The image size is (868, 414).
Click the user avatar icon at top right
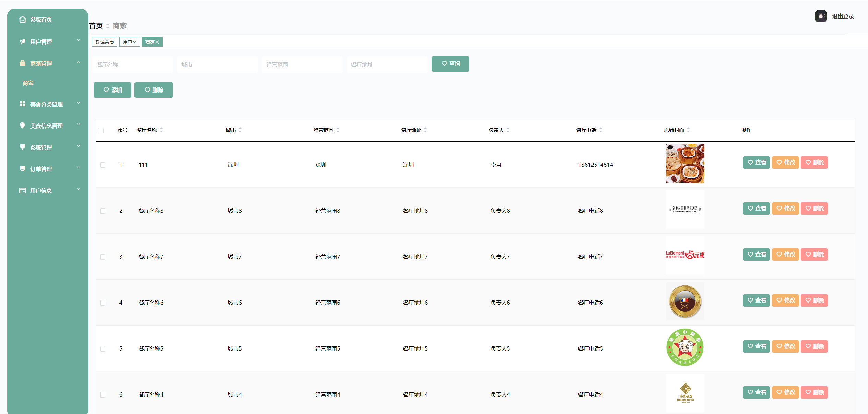(x=821, y=16)
